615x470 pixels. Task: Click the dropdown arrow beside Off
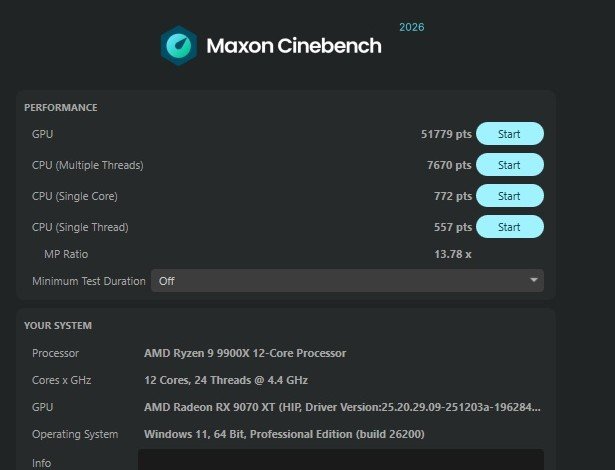tap(533, 280)
